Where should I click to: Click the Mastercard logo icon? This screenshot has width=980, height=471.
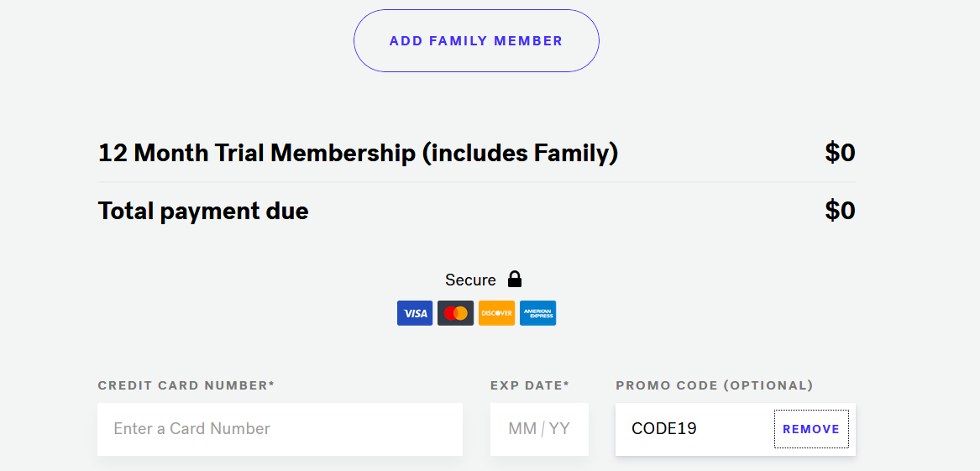[x=456, y=313]
